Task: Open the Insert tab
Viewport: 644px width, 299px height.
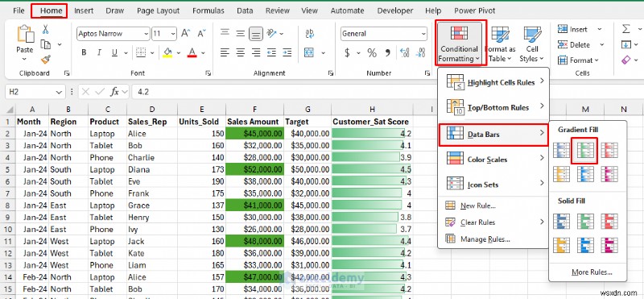Action: coord(84,10)
